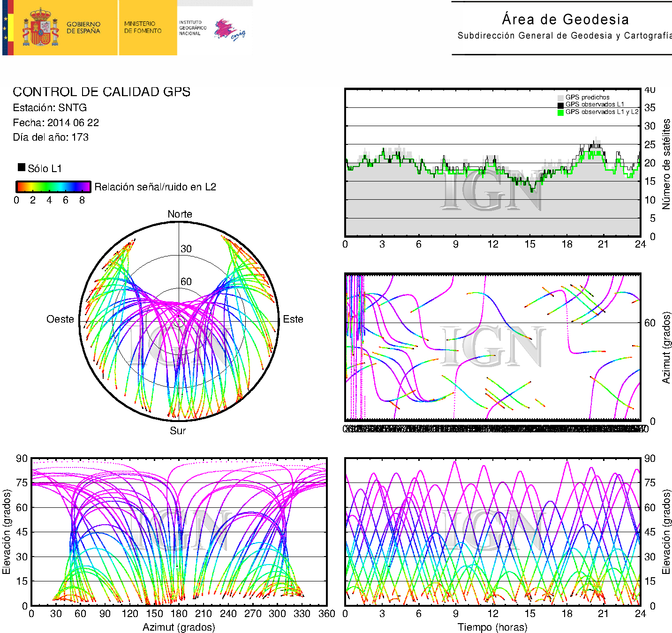Select the "CONTROL DE CALIDAD GPS" heading
The width and height of the screenshot is (672, 633).
click(102, 91)
